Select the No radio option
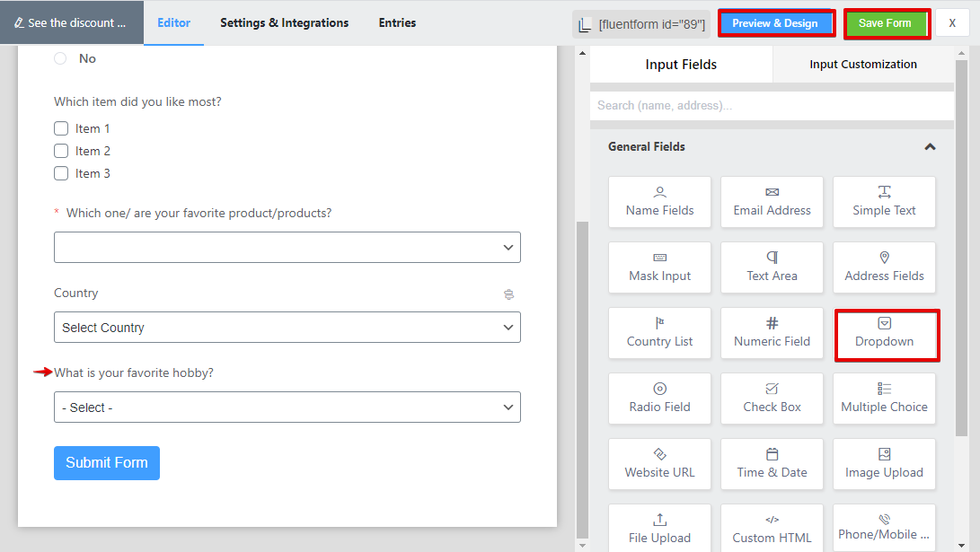 click(x=60, y=58)
